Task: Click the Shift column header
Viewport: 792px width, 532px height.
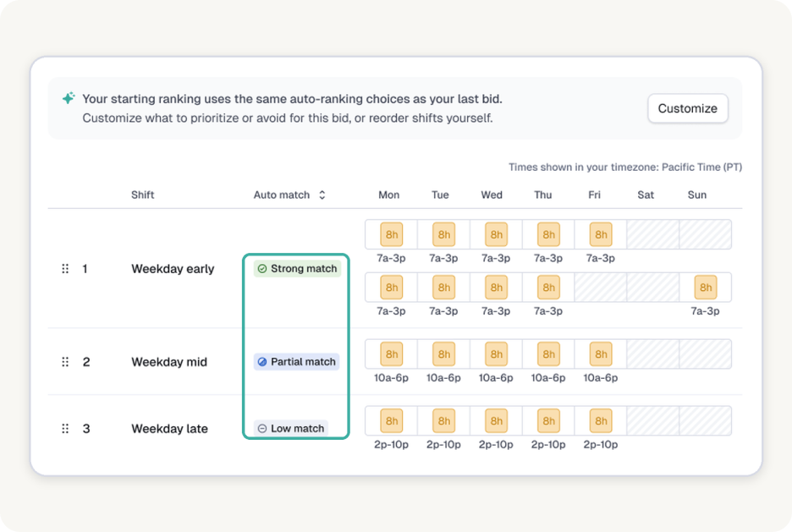Action: (142, 195)
